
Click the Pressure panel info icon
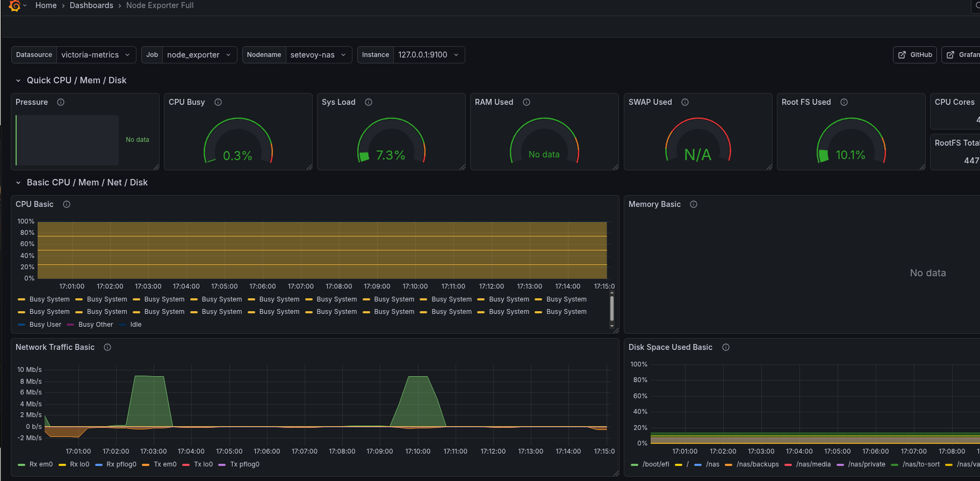[61, 102]
